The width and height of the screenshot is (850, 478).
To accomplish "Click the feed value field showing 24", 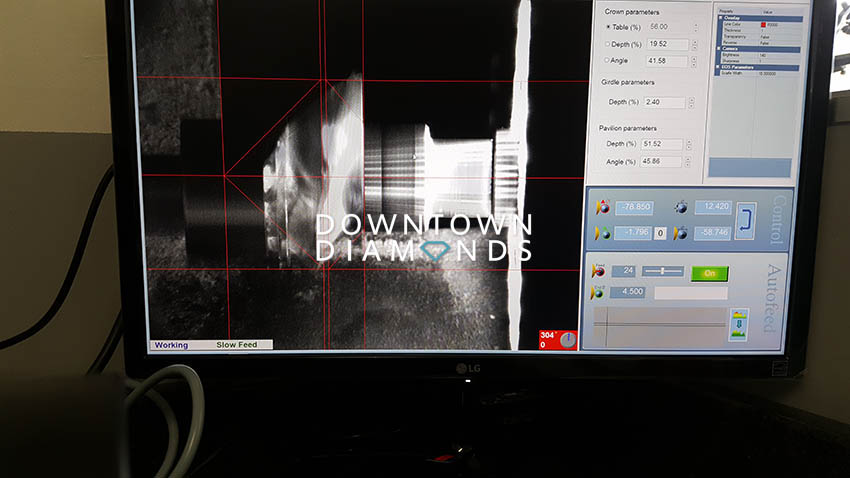I will [x=623, y=270].
